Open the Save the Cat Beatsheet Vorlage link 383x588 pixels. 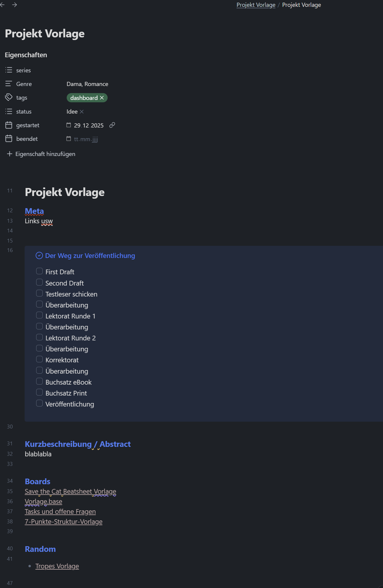pos(71,491)
